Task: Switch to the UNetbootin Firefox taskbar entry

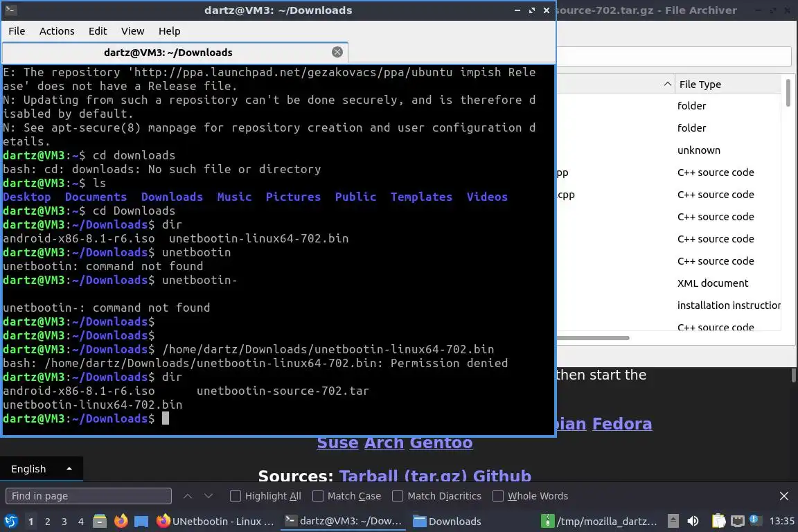Action: tap(215, 522)
